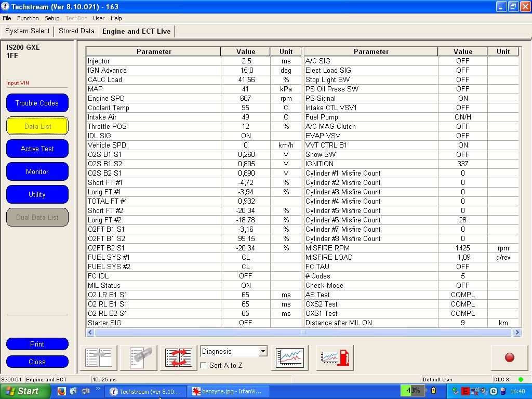The width and height of the screenshot is (532, 399).
Task: Switch to the Stored Data tab
Action: pos(76,31)
